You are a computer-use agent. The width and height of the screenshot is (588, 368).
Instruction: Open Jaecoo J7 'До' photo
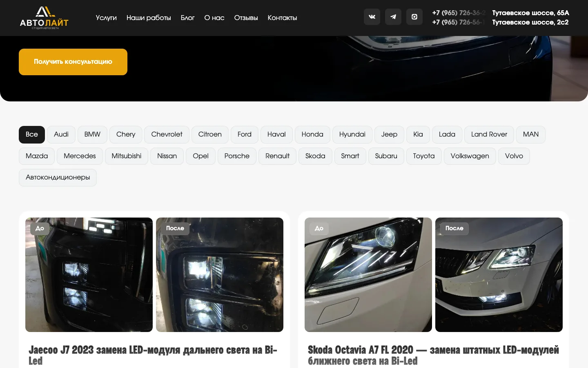pos(89,275)
